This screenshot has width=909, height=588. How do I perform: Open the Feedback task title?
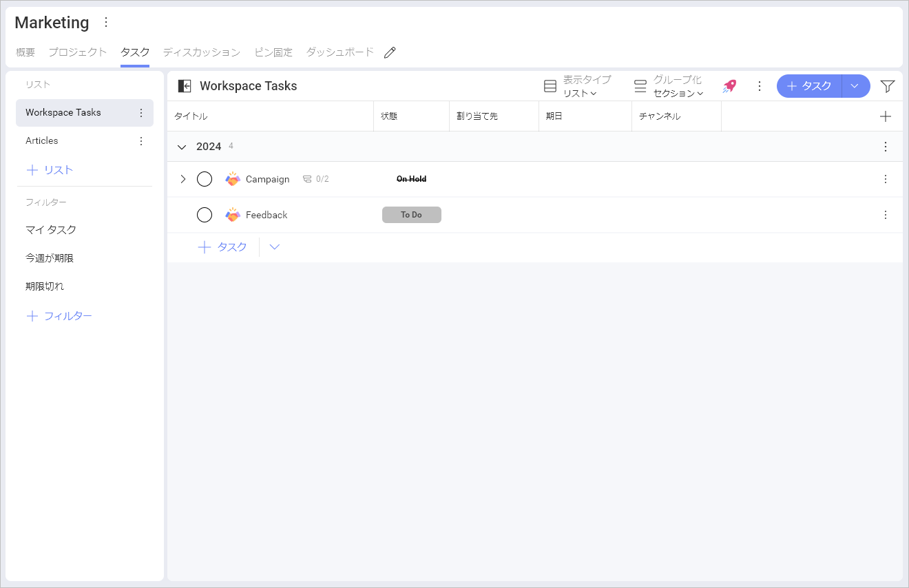267,215
